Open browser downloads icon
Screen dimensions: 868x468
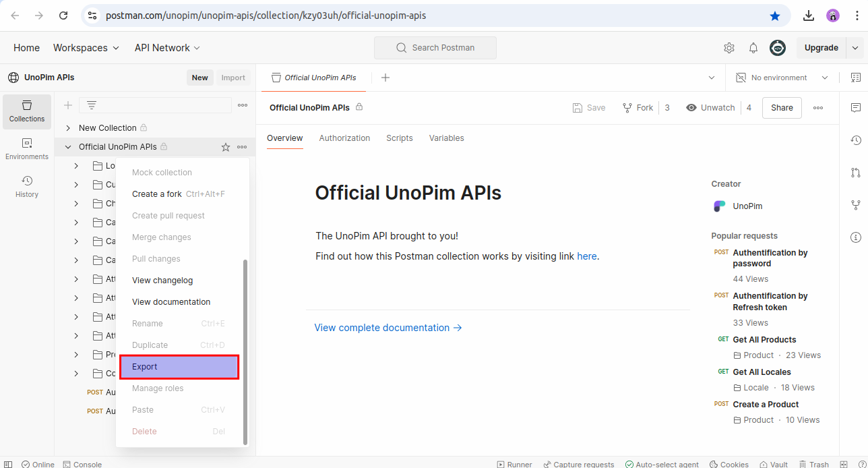(x=809, y=16)
